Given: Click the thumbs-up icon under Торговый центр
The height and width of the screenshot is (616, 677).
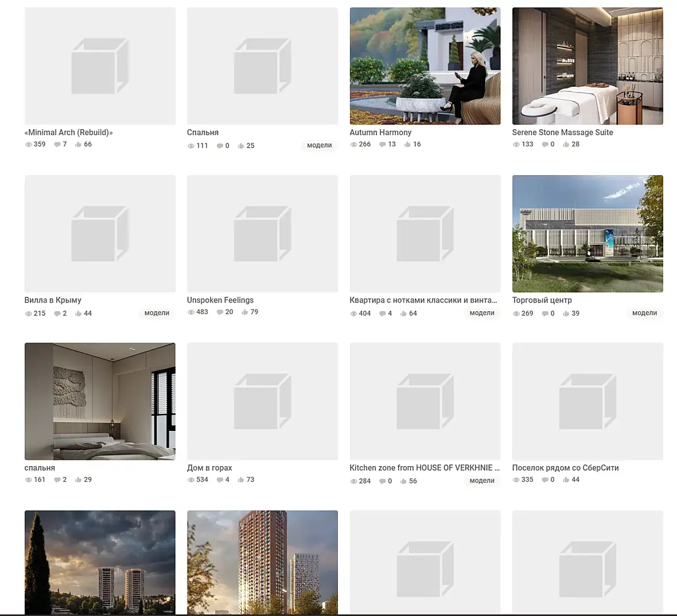Looking at the screenshot, I should (x=566, y=313).
